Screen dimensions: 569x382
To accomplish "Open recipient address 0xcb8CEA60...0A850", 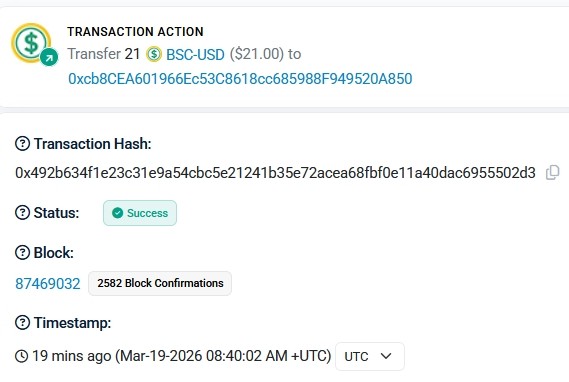I will click(240, 79).
